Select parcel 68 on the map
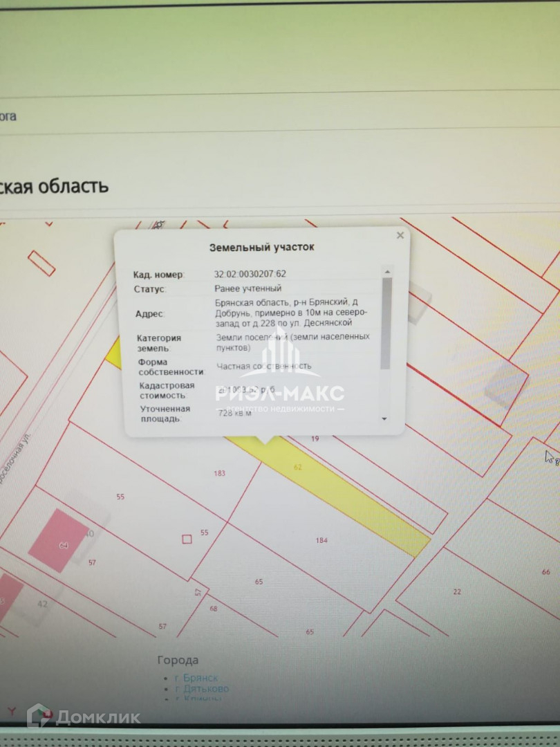The width and height of the screenshot is (560, 747). click(x=213, y=609)
